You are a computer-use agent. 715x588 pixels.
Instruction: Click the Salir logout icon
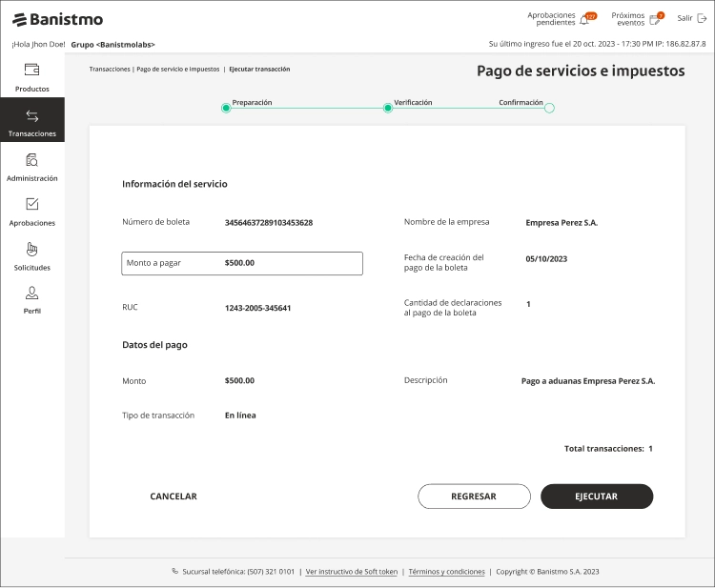click(x=703, y=19)
